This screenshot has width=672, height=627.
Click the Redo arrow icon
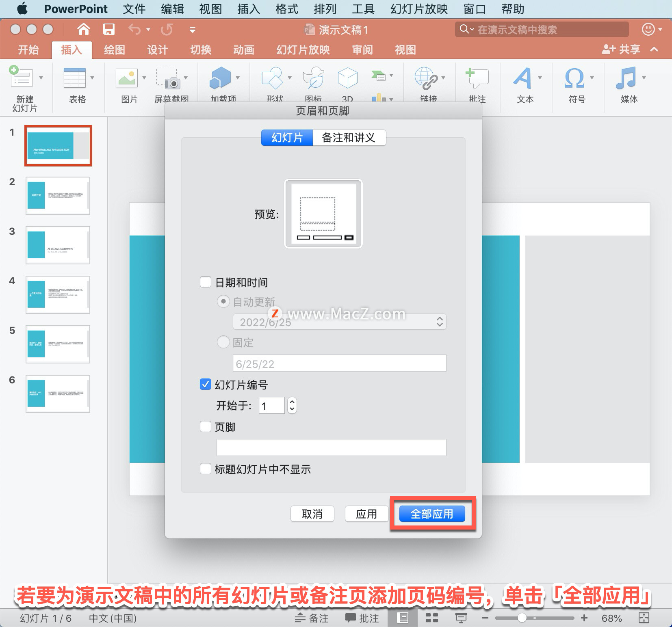pyautogui.click(x=167, y=29)
